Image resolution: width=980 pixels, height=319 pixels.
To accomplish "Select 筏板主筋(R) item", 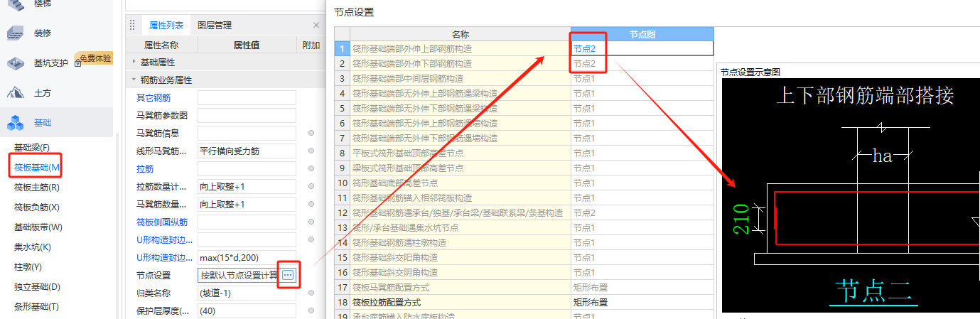I will (x=37, y=188).
